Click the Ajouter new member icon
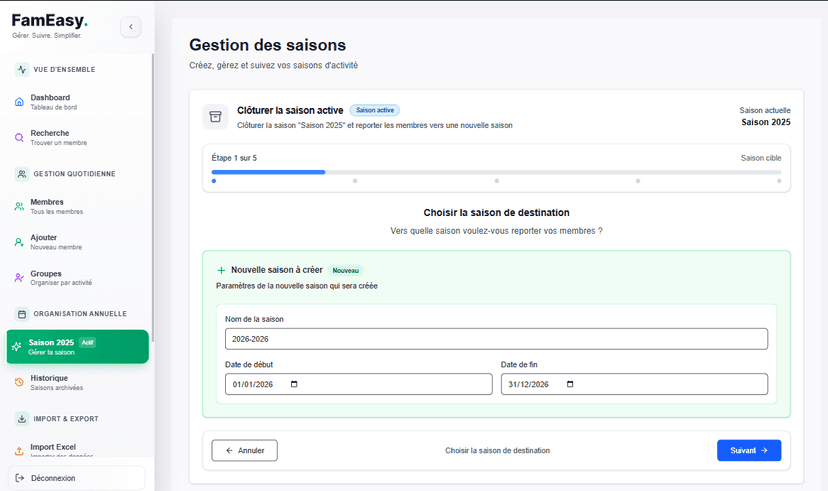828x491 pixels. (19, 242)
